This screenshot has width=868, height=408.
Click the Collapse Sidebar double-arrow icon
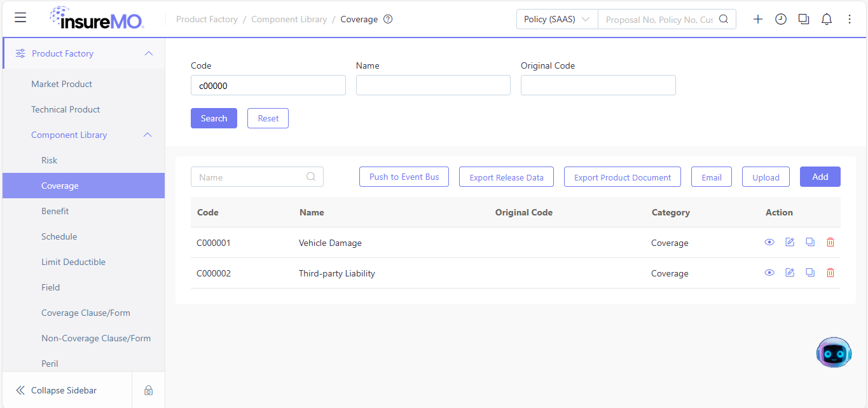coord(20,390)
